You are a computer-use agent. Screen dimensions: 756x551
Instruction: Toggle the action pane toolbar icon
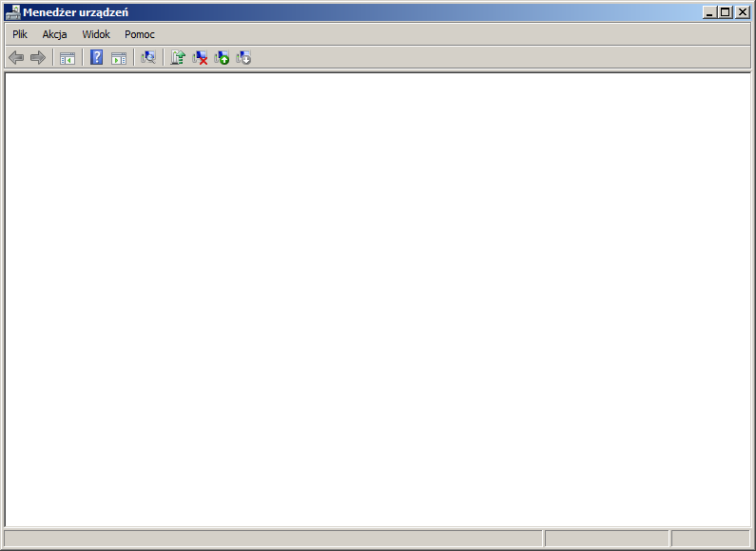(x=119, y=58)
